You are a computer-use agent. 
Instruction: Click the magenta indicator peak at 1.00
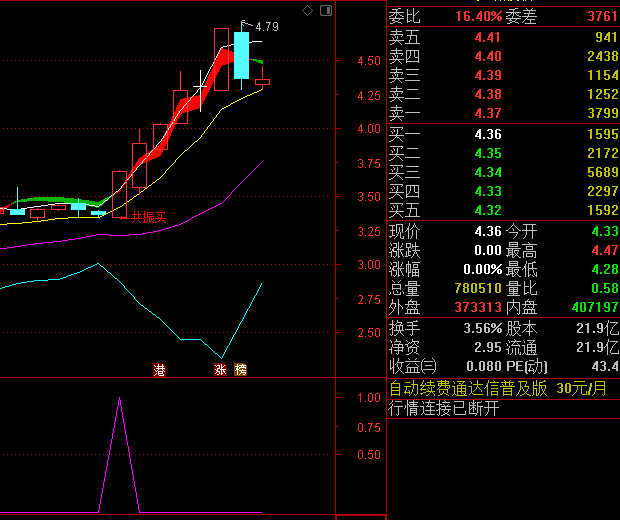click(119, 398)
